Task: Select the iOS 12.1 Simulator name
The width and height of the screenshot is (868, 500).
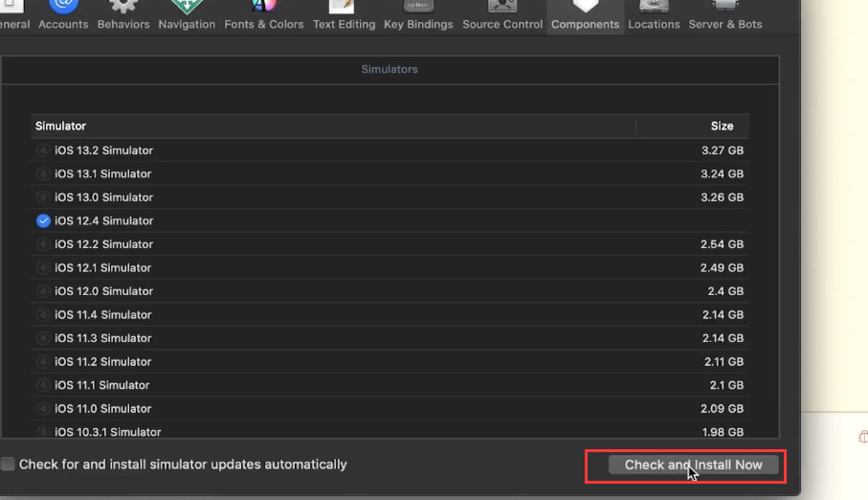Action: pyautogui.click(x=102, y=268)
